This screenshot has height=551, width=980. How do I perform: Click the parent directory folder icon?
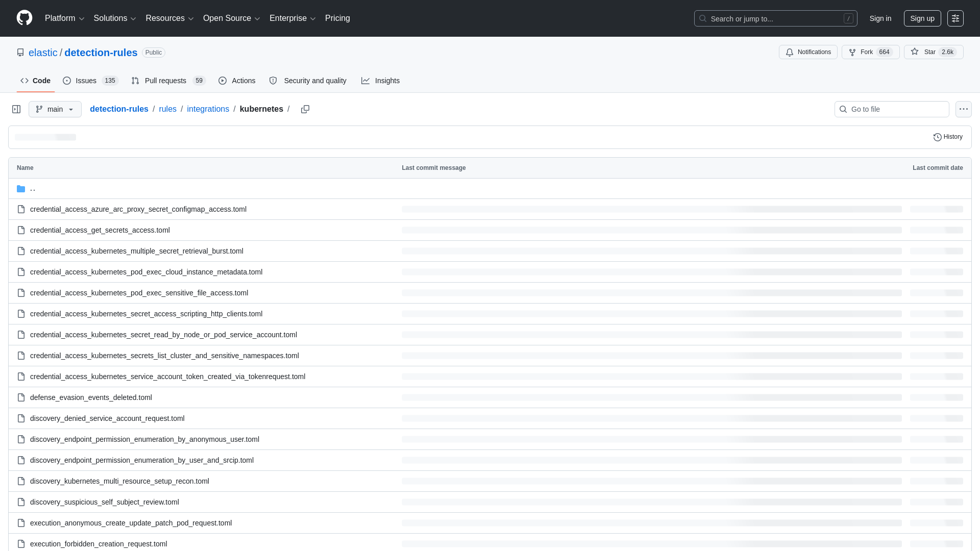click(21, 189)
